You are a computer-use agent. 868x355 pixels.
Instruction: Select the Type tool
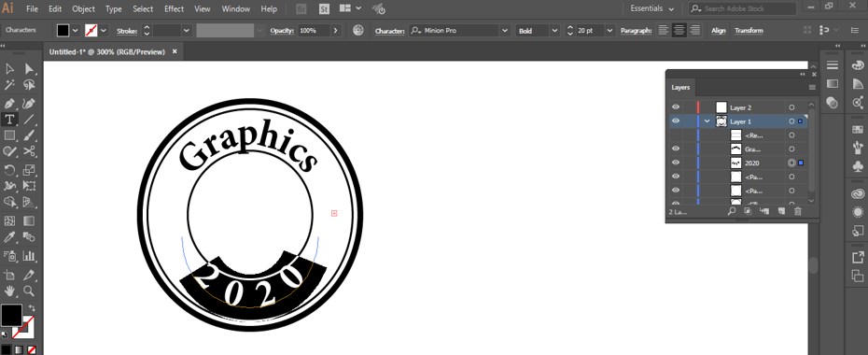click(x=9, y=119)
